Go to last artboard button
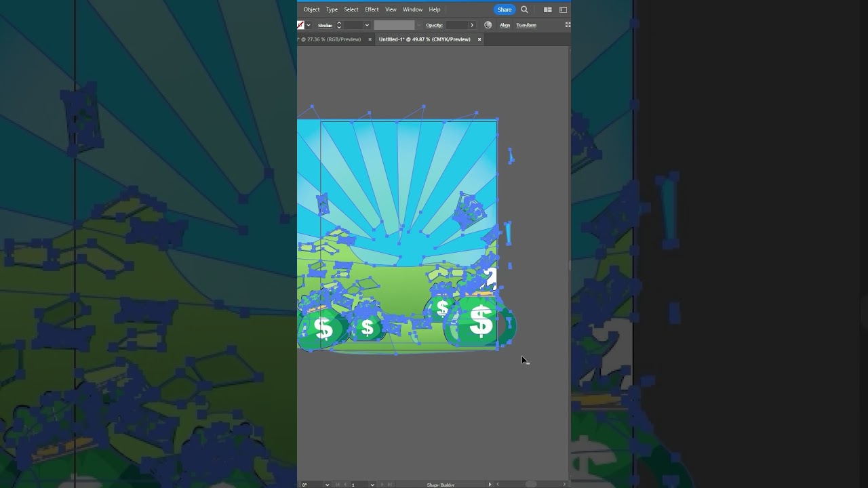Screen dimensions: 868x488 point(390,485)
